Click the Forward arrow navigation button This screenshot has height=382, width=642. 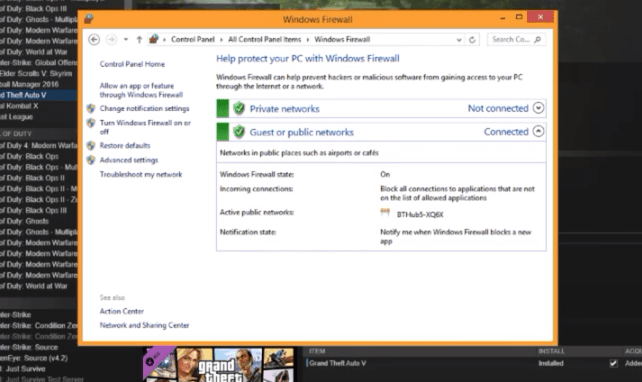(x=111, y=39)
